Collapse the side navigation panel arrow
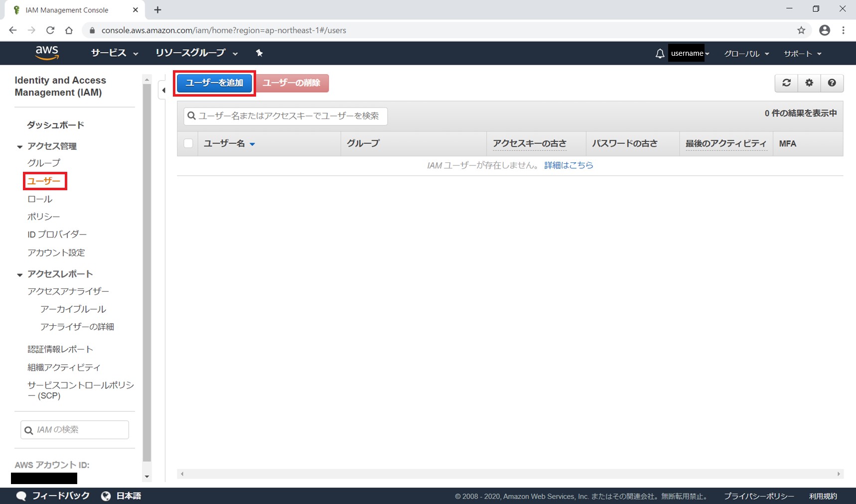Screen dimensions: 856x504 pyautogui.click(x=163, y=90)
